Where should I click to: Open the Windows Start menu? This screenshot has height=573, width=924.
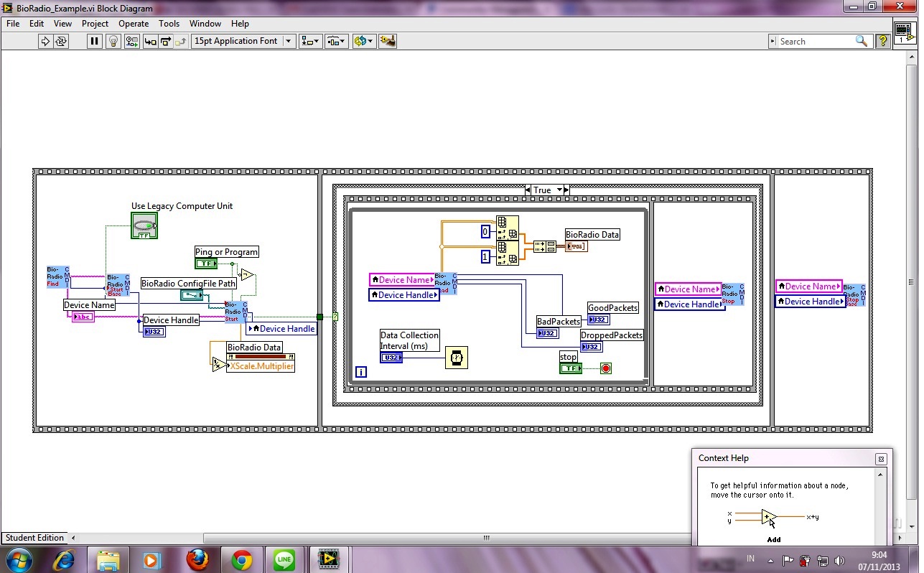point(19,559)
